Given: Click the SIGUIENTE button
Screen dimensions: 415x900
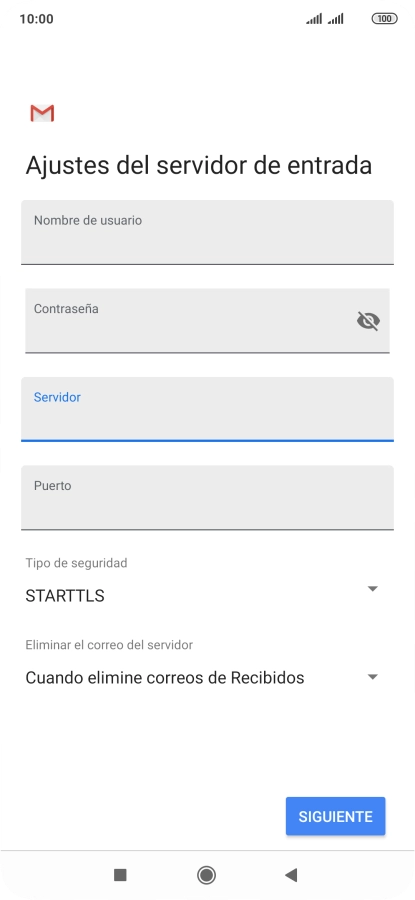Looking at the screenshot, I should coord(335,816).
